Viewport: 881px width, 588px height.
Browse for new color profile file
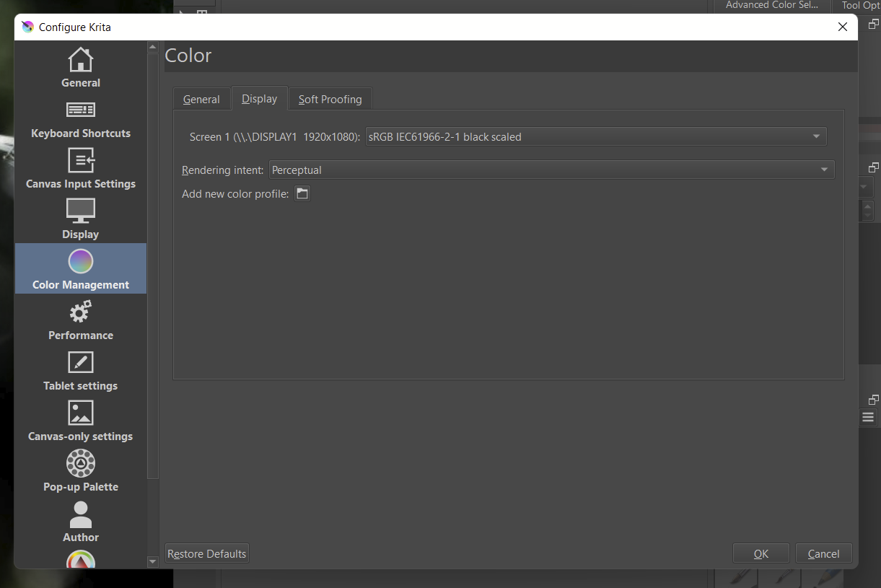[x=302, y=193]
